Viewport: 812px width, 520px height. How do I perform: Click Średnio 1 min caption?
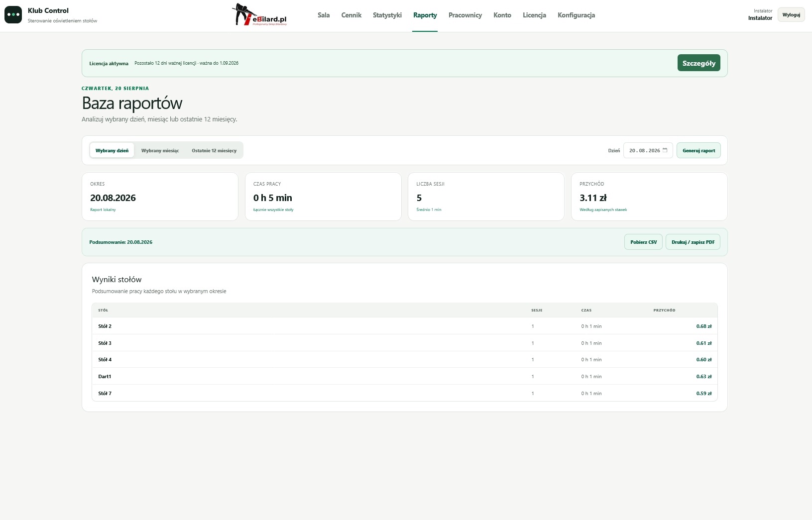(429, 210)
